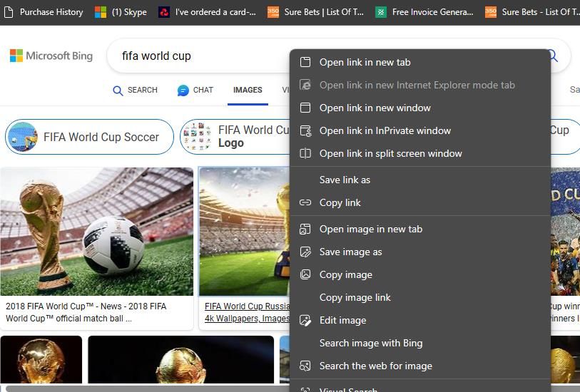The width and height of the screenshot is (580, 392).
Task: Click the greyed-out Internet Explorer mode tab entry
Action: (420, 85)
